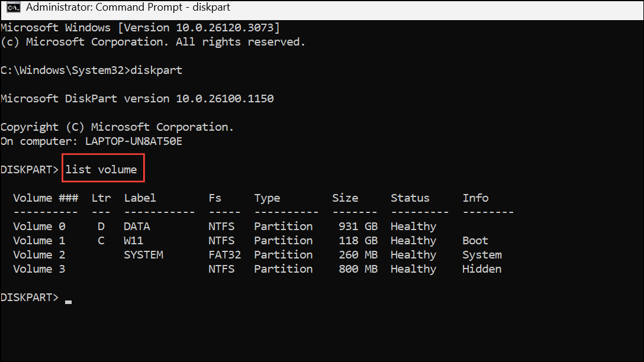Image resolution: width=644 pixels, height=362 pixels.
Task: Click the Microsoft Windows version line
Action: click(140, 28)
